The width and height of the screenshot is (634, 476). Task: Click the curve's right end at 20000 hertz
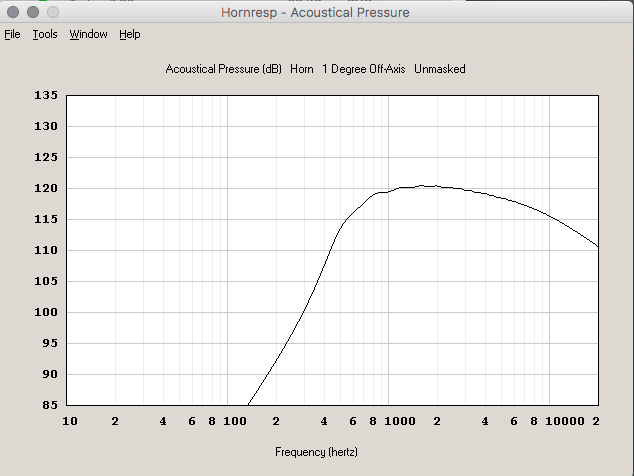(598, 247)
